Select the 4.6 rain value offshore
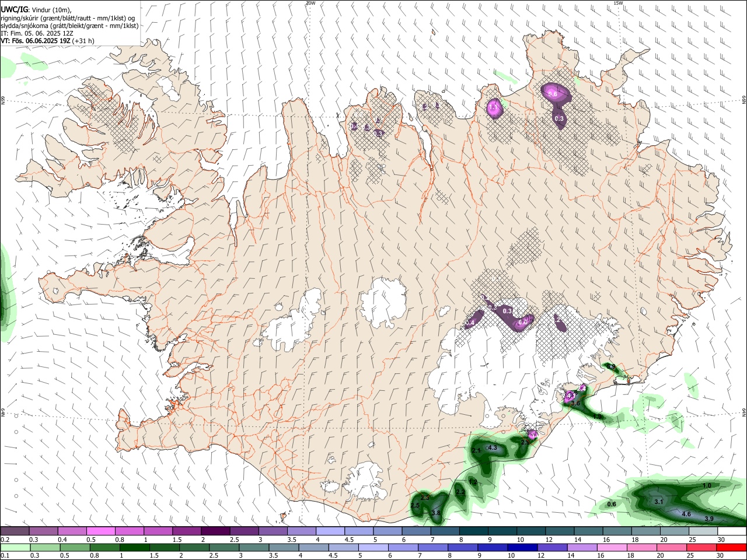Image resolution: width=747 pixels, height=560 pixels. (686, 514)
